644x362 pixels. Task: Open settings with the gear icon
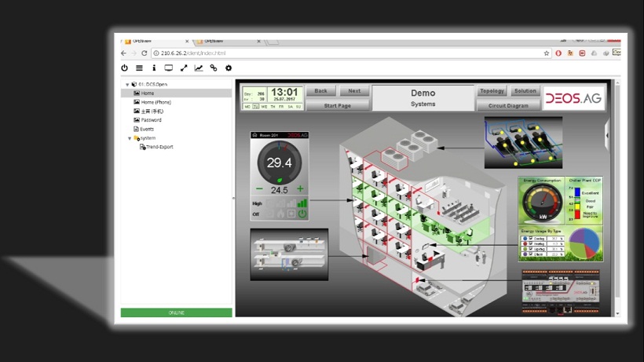229,68
